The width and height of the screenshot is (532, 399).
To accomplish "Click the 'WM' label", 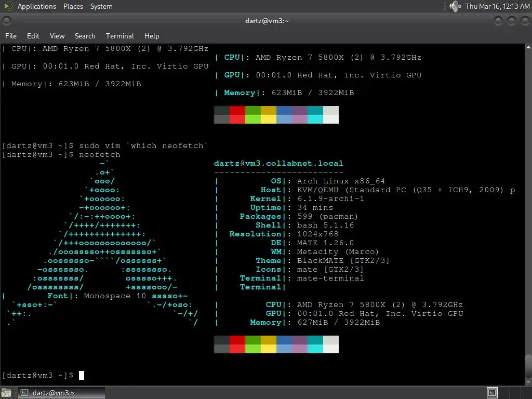I will tap(276, 252).
